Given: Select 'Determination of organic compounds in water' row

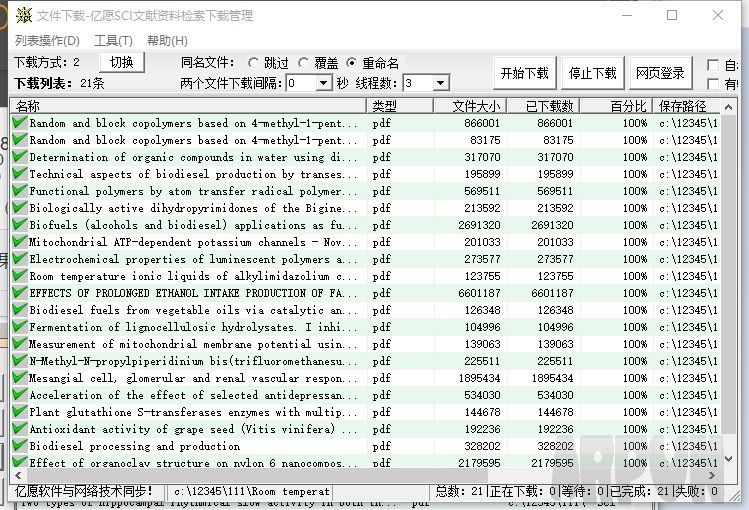Looking at the screenshot, I should (x=365, y=157).
